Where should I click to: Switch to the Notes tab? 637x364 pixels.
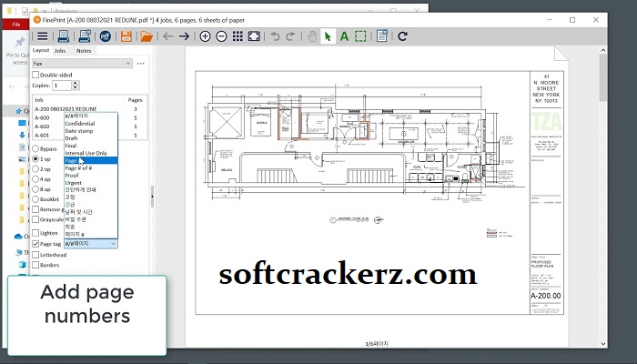pos(84,51)
